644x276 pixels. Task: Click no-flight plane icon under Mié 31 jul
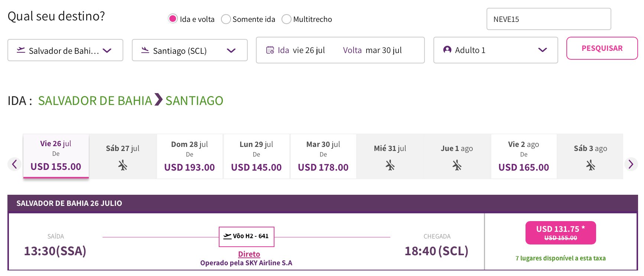coord(390,165)
